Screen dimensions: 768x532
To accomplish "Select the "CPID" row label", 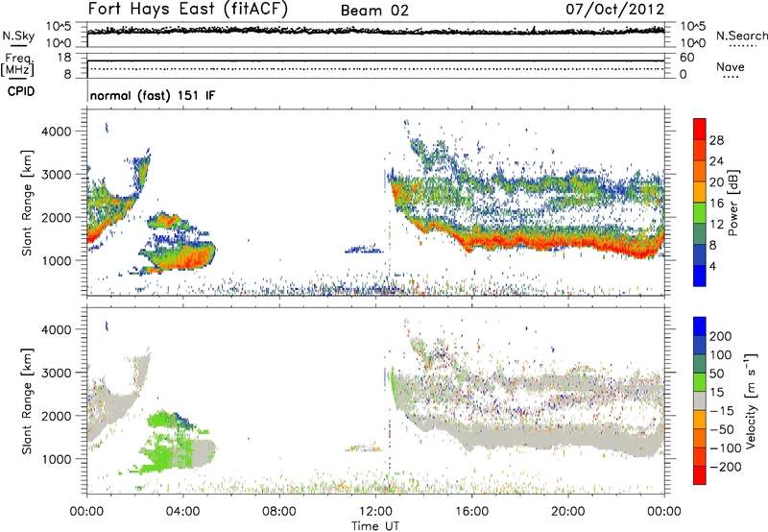I will coord(21,91).
